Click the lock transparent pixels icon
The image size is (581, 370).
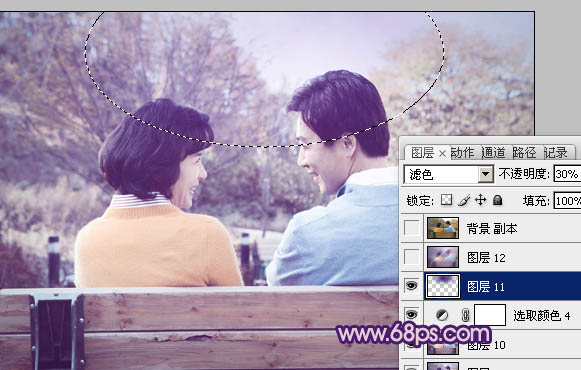[446, 200]
